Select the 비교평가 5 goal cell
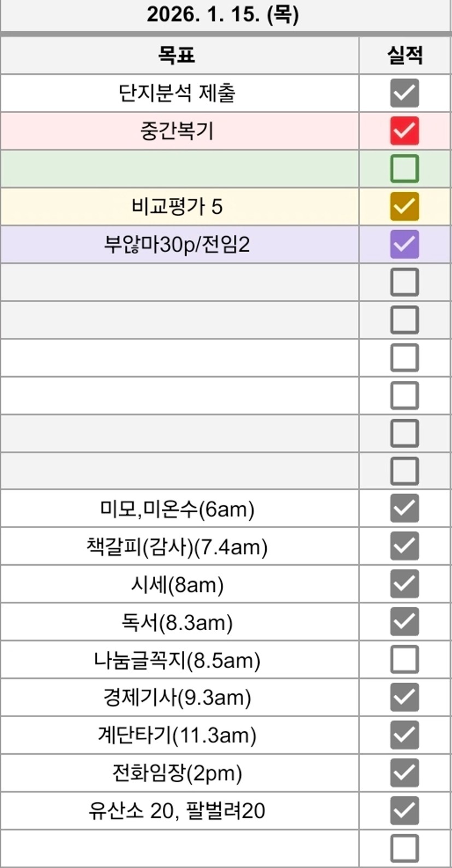This screenshot has height=868, width=452. click(177, 207)
